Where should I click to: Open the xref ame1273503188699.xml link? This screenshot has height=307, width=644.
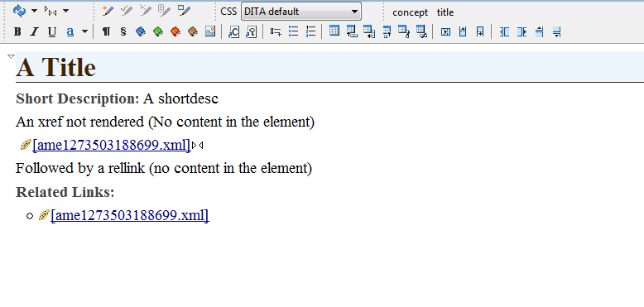111,145
